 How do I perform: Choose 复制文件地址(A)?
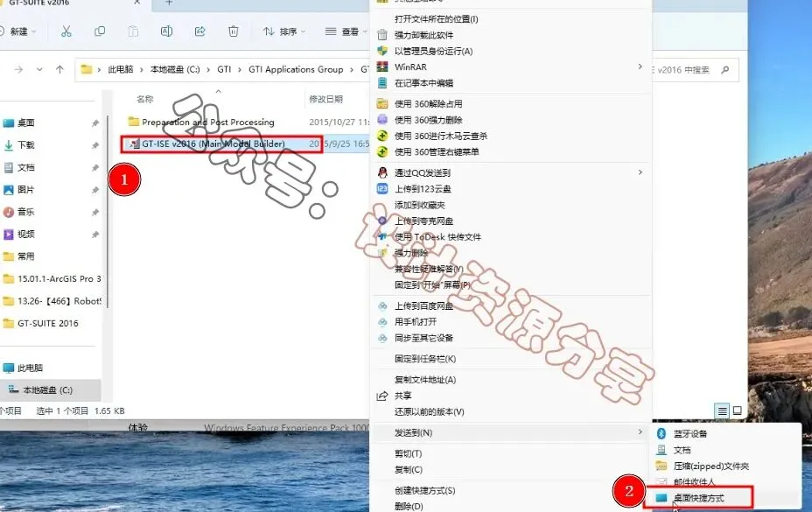click(425, 380)
